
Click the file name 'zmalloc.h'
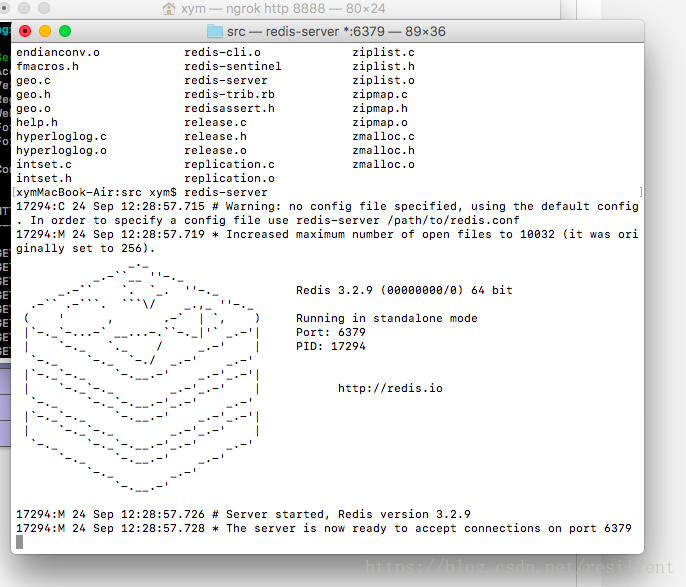pos(384,150)
